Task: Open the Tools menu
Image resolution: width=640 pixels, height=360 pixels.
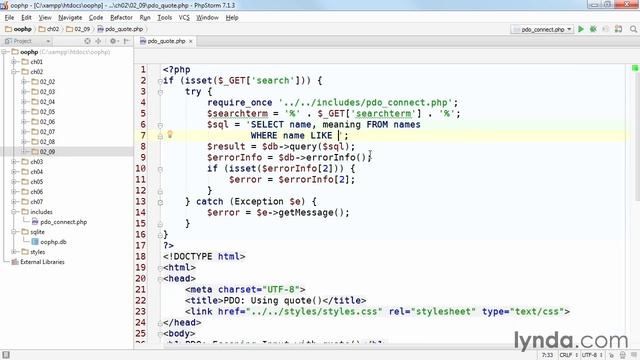Action: (x=164, y=18)
